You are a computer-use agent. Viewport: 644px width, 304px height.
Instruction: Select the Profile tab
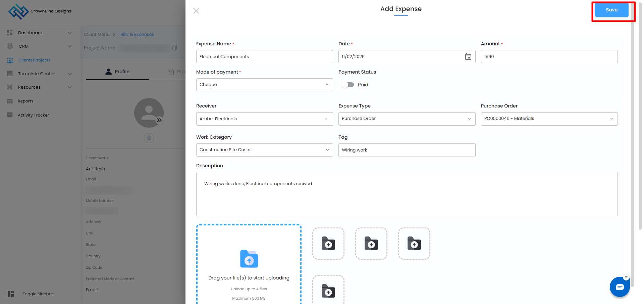click(x=117, y=72)
